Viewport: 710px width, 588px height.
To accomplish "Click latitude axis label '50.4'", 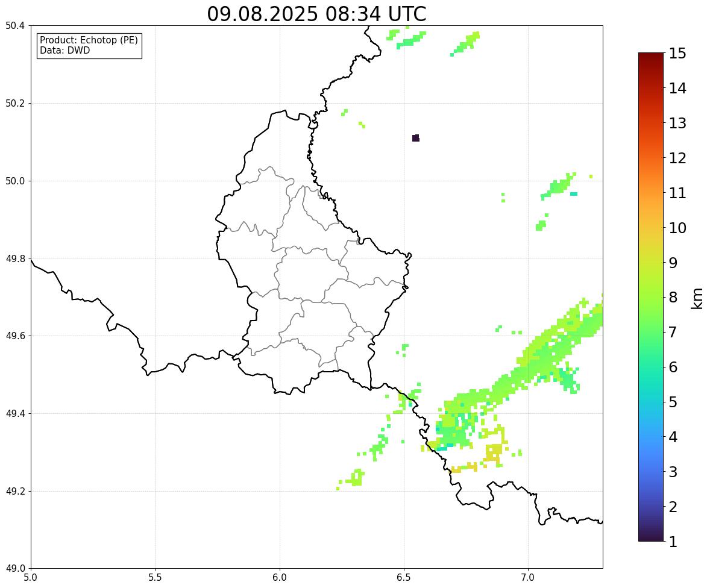I will pos(14,26).
